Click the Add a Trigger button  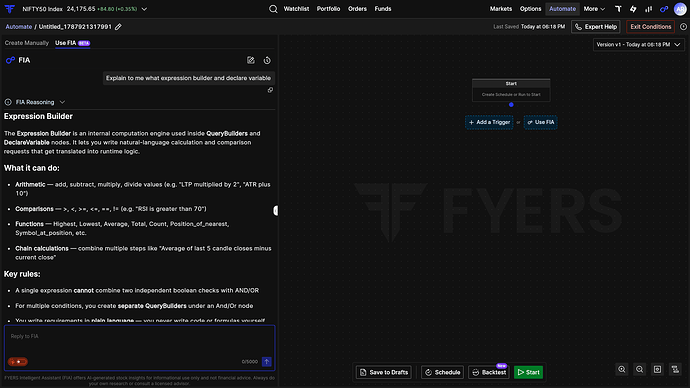click(489, 122)
